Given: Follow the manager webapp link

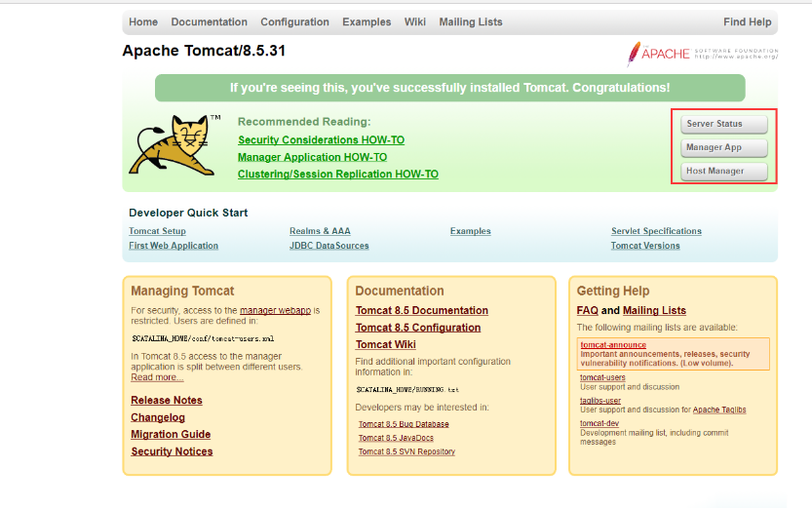Looking at the screenshot, I should pyautogui.click(x=276, y=310).
